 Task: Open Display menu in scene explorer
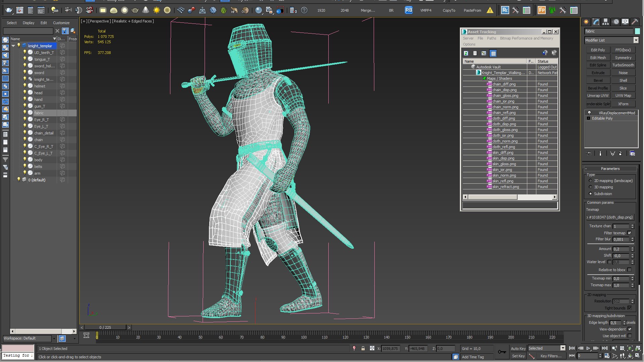coord(29,23)
